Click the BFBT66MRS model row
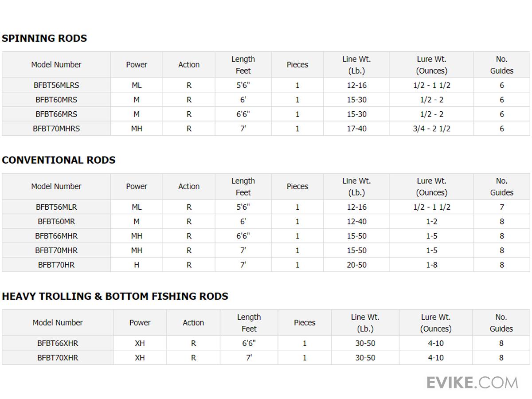532x399 pixels. (x=56, y=114)
